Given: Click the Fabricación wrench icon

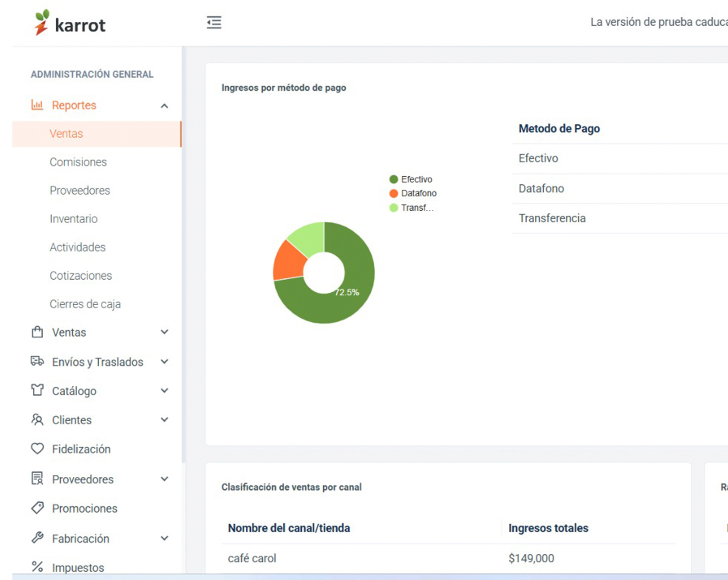Looking at the screenshot, I should (37, 538).
